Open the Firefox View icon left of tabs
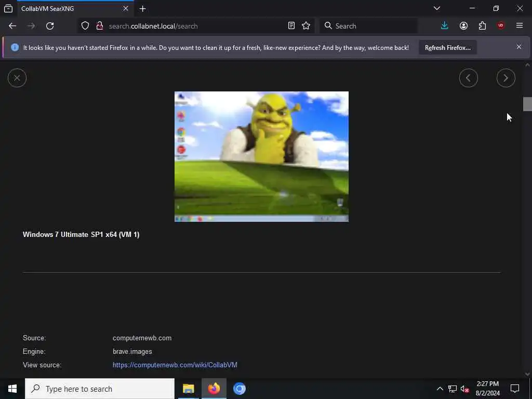Image resolution: width=532 pixels, height=399 pixels. pyautogui.click(x=8, y=8)
